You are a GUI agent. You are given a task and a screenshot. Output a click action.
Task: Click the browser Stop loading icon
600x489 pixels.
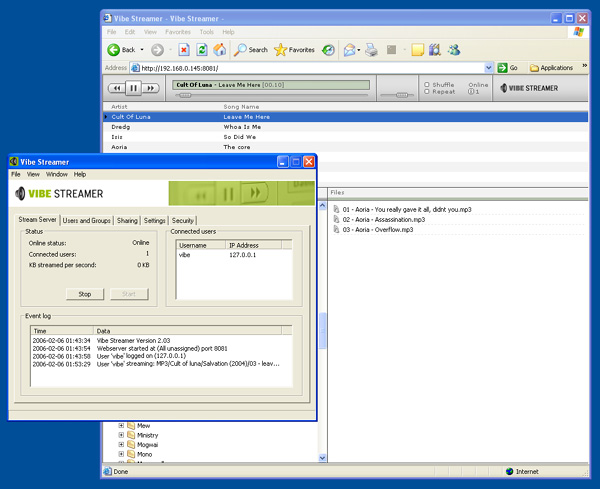pos(184,49)
